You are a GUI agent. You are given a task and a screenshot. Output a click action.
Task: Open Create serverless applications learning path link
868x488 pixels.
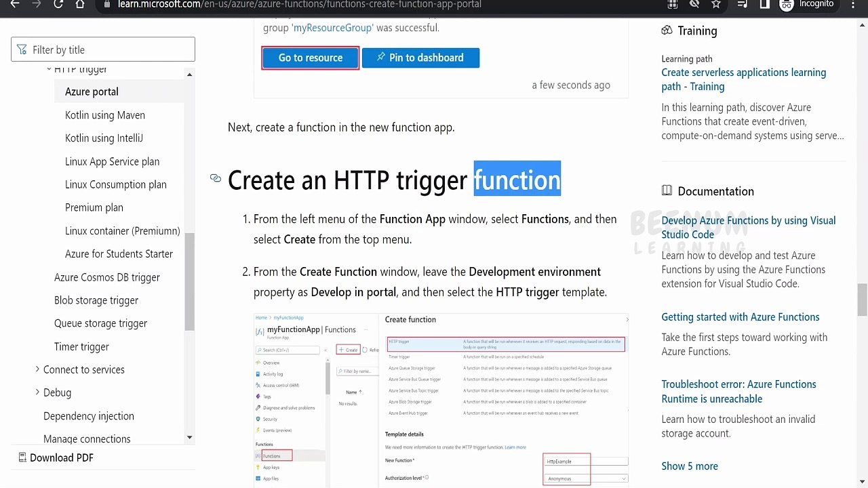pyautogui.click(x=744, y=79)
